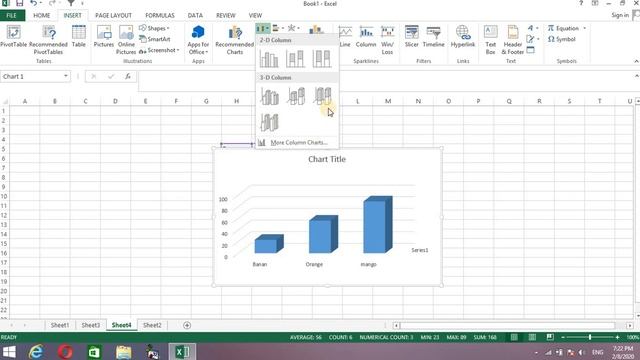Switch to Sheet2 tab
This screenshot has height=360, width=640.
(152, 325)
